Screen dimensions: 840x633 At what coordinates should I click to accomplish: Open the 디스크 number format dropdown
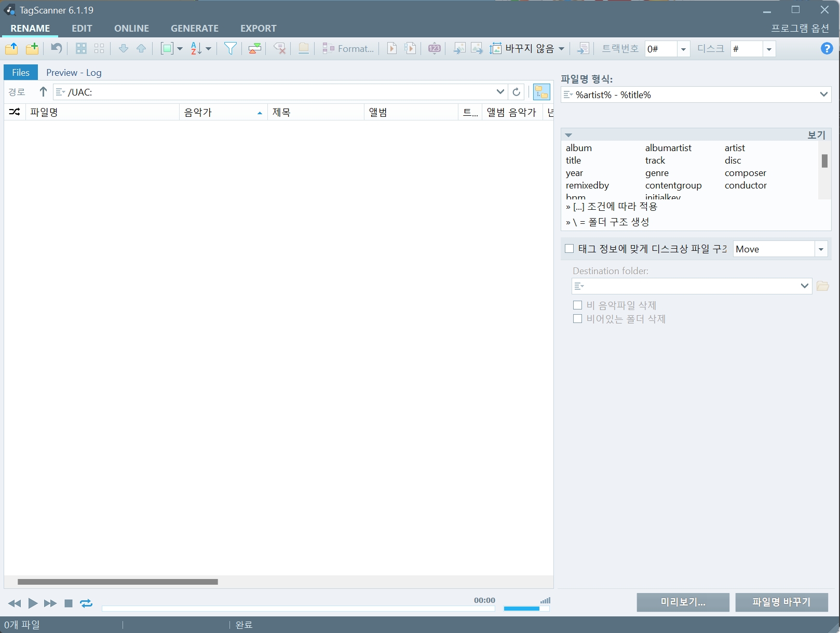tap(769, 49)
